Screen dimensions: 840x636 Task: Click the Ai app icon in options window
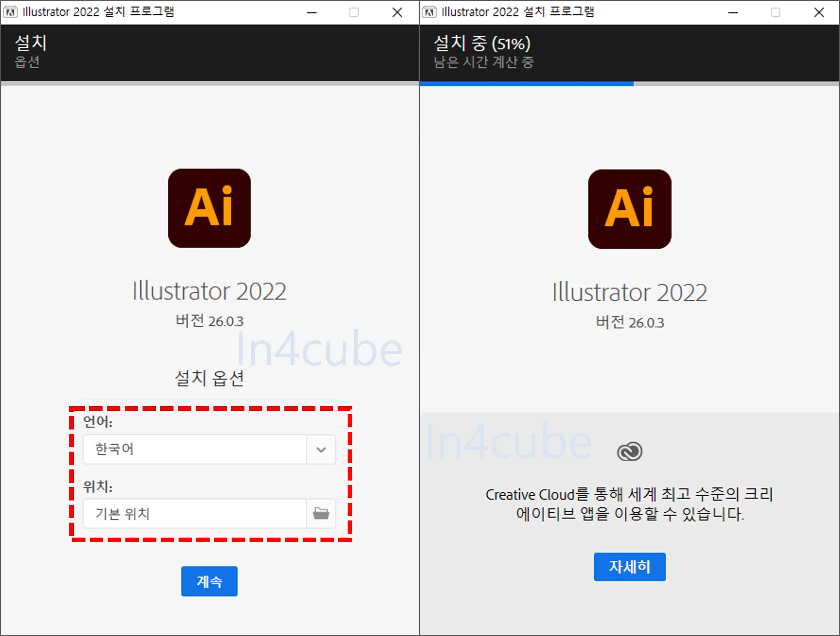point(209,208)
